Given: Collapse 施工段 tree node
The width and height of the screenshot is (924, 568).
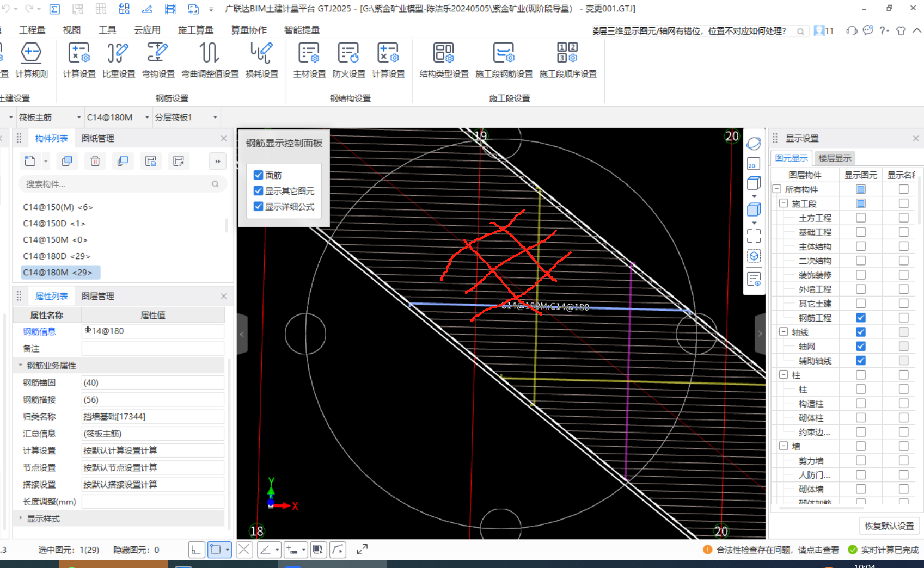Looking at the screenshot, I should pyautogui.click(x=784, y=203).
